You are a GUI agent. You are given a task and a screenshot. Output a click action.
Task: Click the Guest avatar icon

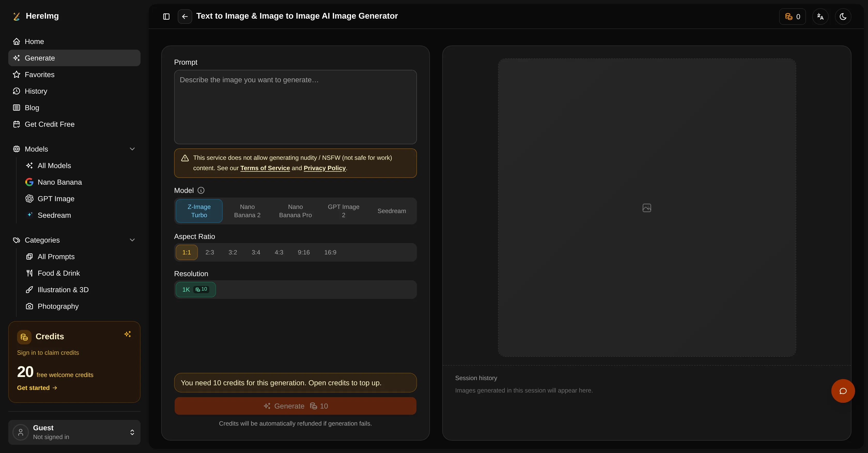click(21, 432)
